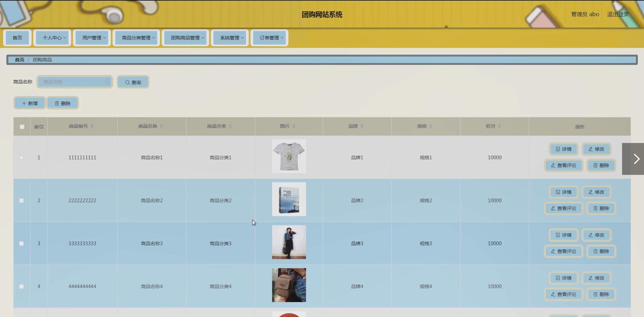Click the right arrow panel on screen edge
Screen dimensions: 644x317
tap(633, 159)
